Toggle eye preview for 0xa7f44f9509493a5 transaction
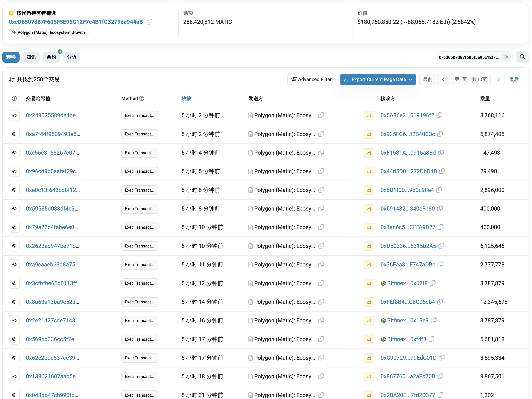The width and height of the screenshot is (532, 399). 15,134
